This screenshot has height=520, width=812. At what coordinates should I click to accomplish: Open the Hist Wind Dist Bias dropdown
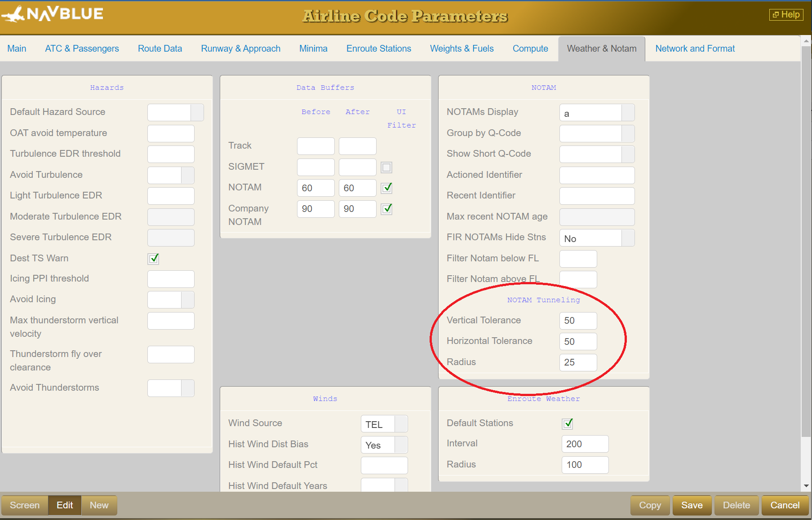(400, 445)
